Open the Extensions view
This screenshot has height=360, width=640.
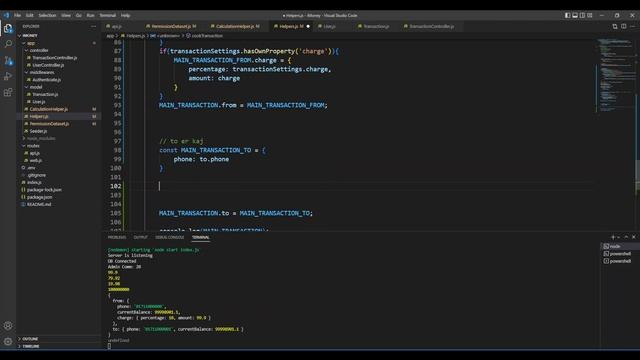coord(8,92)
